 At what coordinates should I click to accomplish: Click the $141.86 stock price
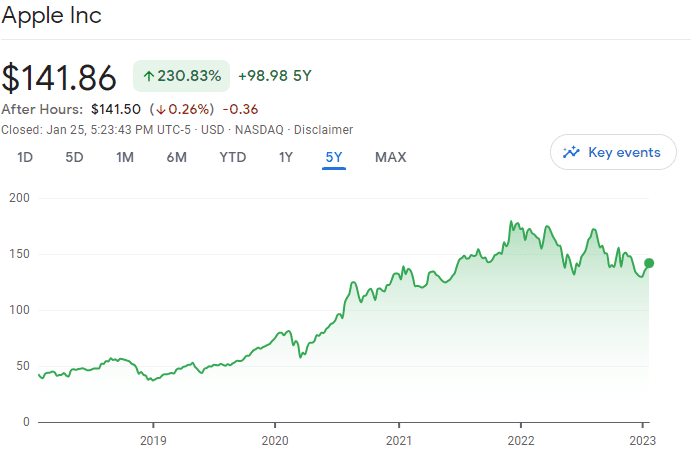pyautogui.click(x=59, y=77)
